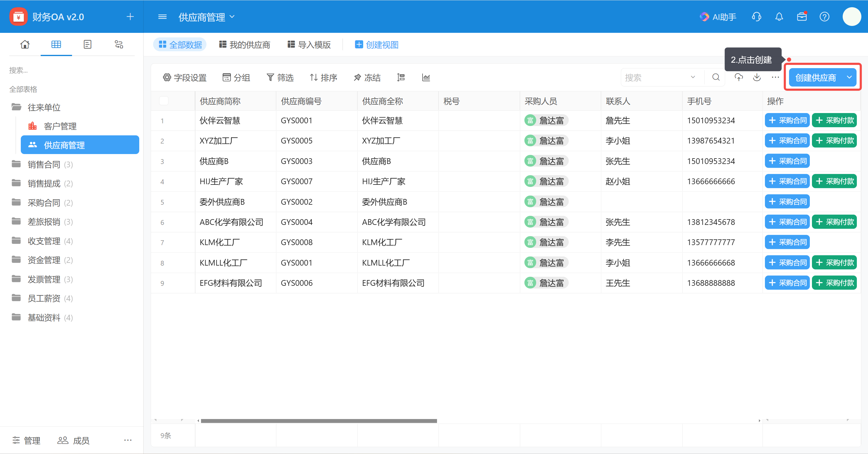Open 字段设置 field settings
The image size is (868, 454).
tap(185, 77)
